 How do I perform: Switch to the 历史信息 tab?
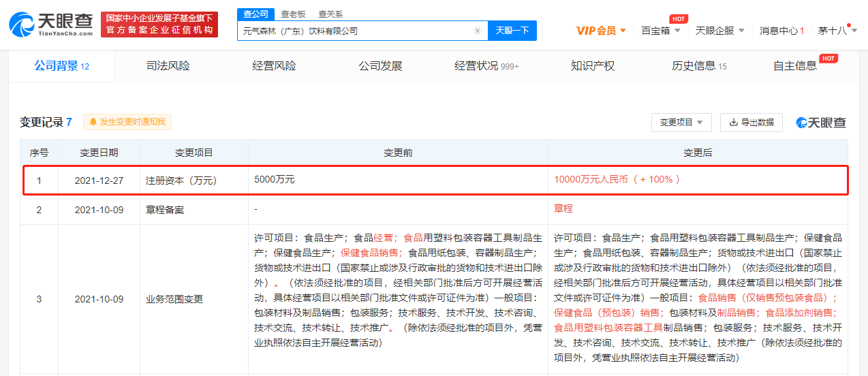click(699, 66)
